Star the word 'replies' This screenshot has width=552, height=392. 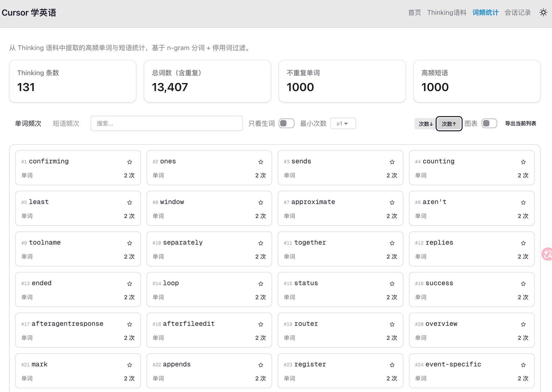click(523, 243)
